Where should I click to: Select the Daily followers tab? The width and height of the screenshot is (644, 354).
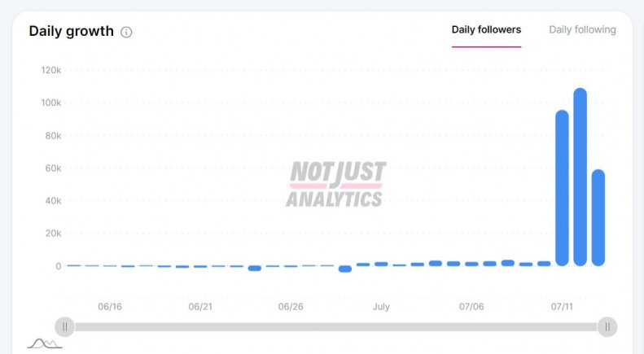click(486, 29)
